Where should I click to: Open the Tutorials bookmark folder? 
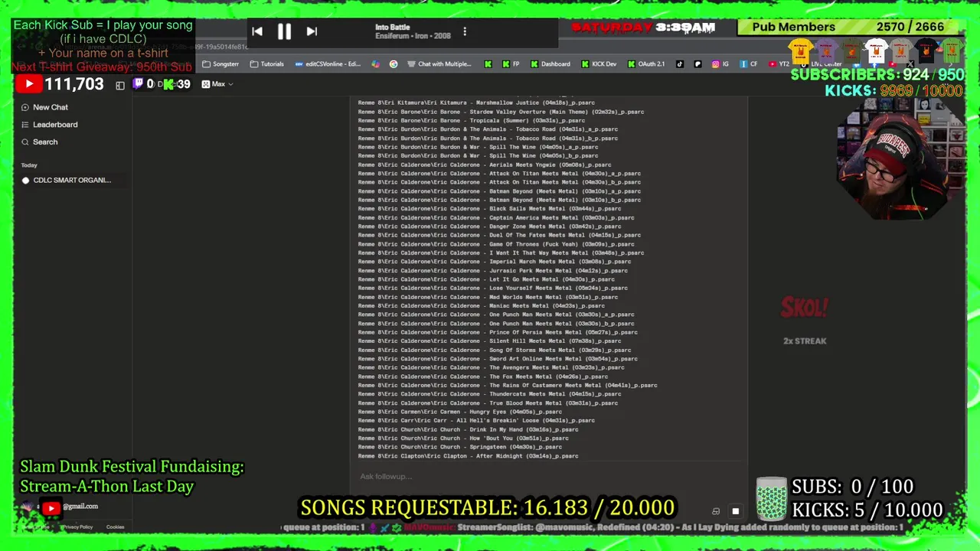(x=266, y=64)
